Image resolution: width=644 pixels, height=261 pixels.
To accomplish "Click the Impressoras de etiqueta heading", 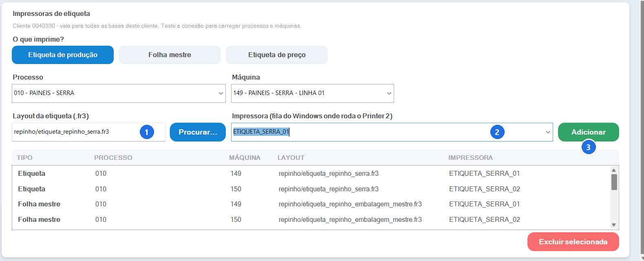I will click(51, 13).
